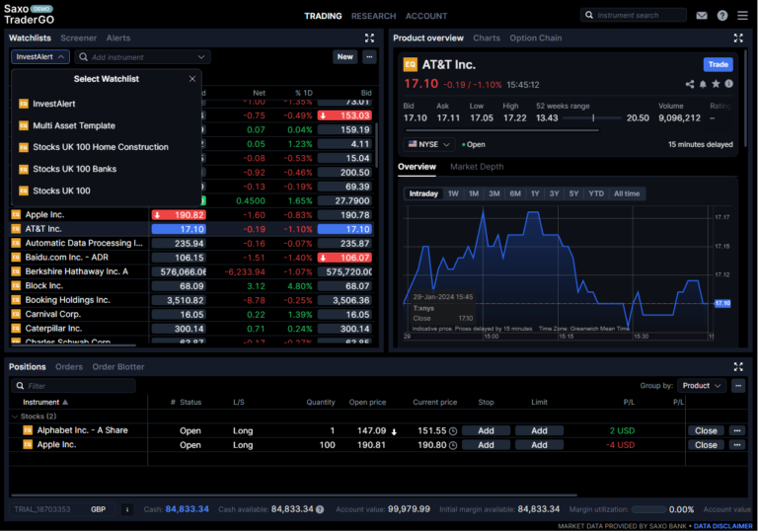Open the NYSE exchange dropdown
This screenshot has height=532, width=758.
click(428, 144)
